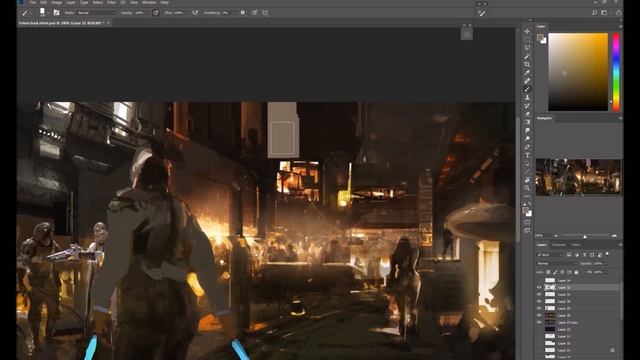Open the layer Fill dropdown
The image size is (640, 360).
[x=605, y=272]
